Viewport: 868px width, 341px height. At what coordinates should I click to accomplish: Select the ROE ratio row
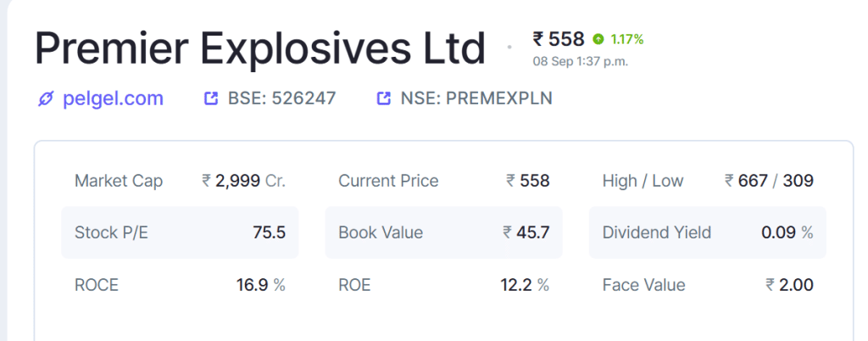(444, 284)
